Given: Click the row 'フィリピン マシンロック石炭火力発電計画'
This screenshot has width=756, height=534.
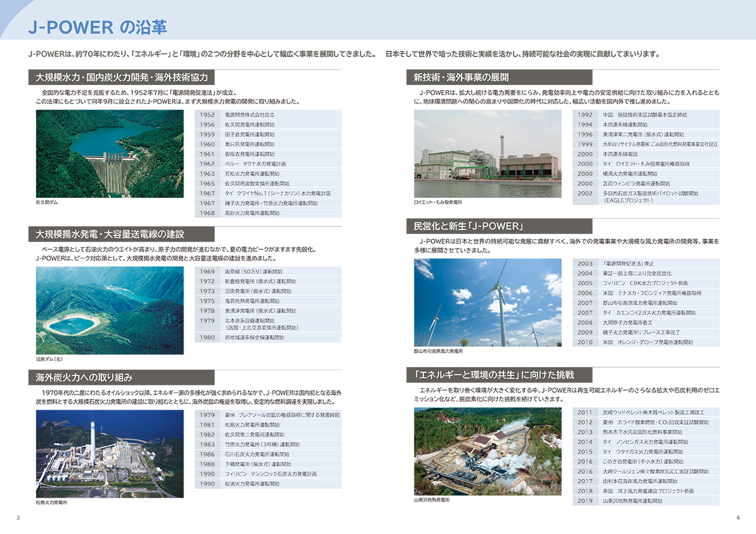Looking at the screenshot, I should [268, 474].
